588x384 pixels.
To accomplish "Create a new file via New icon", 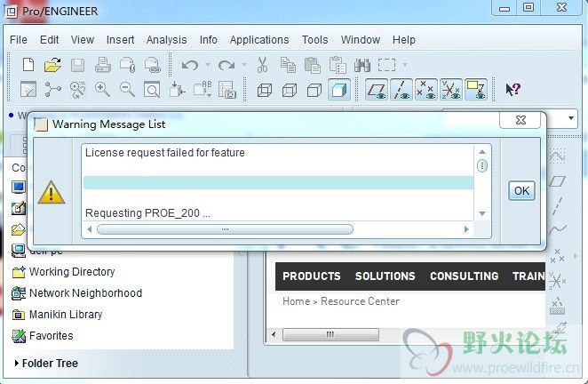I will pos(28,65).
